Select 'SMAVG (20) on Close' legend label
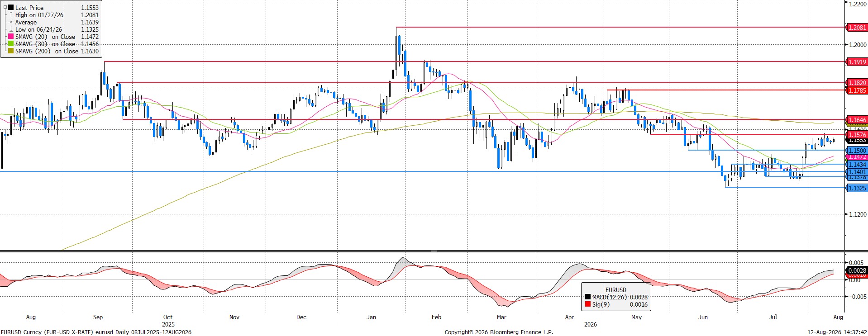This screenshot has width=868, height=336. 45,37
